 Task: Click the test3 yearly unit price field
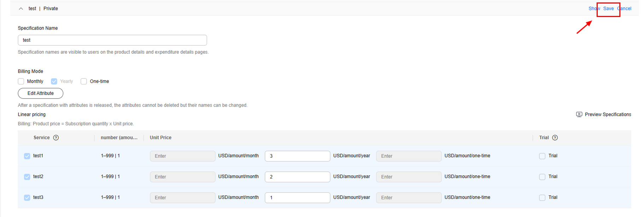[x=297, y=198]
